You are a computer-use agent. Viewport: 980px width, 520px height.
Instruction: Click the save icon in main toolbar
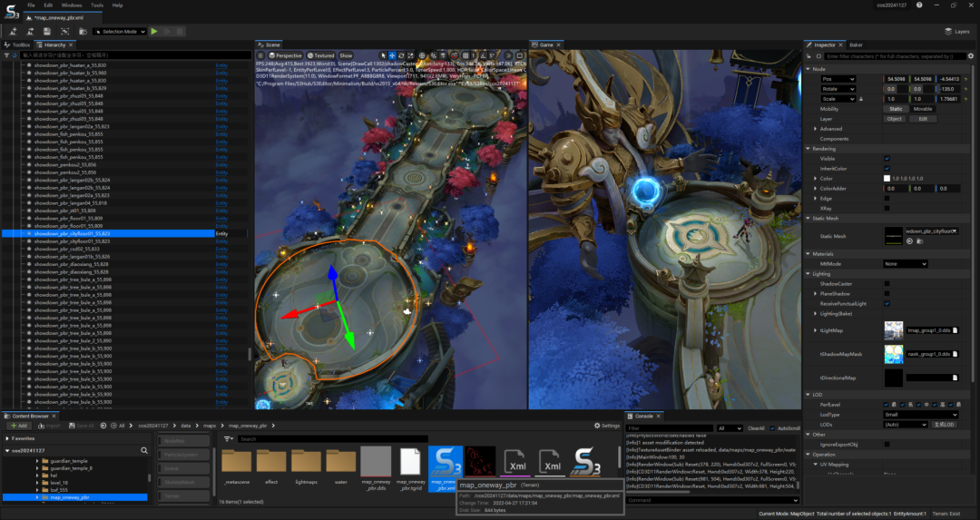[x=47, y=31]
